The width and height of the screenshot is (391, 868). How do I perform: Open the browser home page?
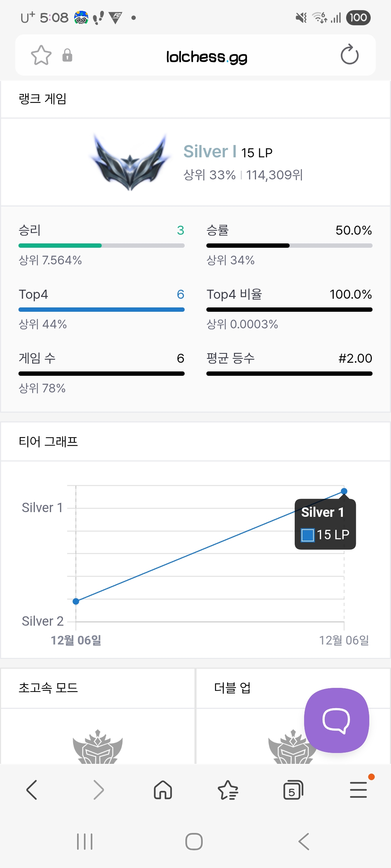point(163,790)
